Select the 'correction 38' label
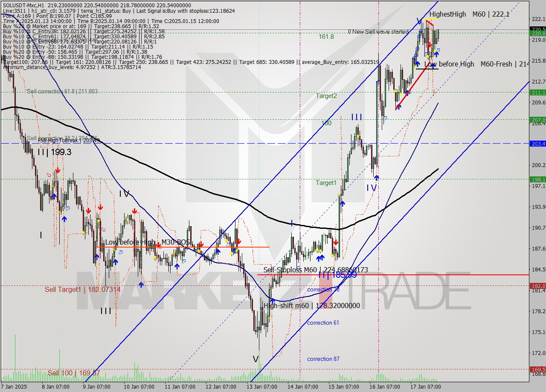Image resolution: width=546 pixels, height=392 pixels. click(x=323, y=289)
